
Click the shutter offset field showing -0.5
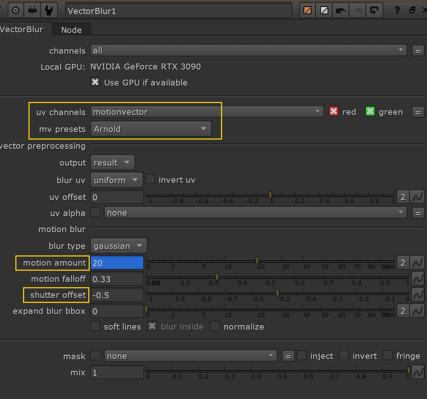click(117, 295)
